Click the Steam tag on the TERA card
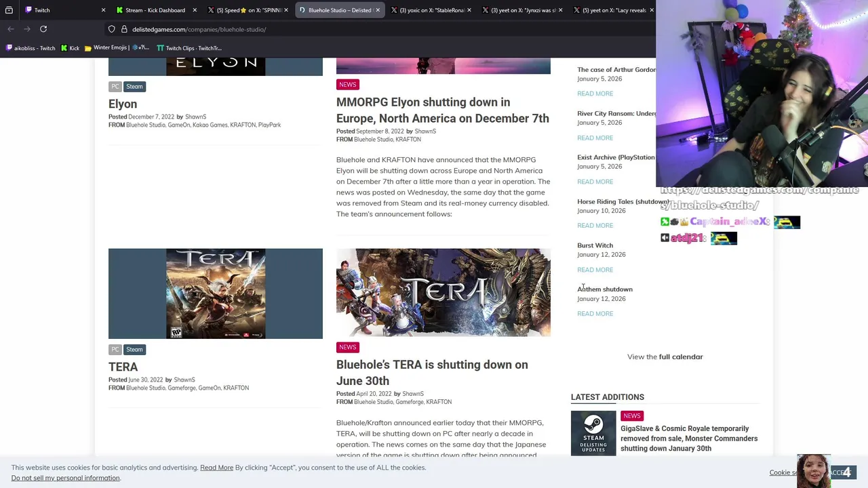868x488 pixels. tap(134, 350)
